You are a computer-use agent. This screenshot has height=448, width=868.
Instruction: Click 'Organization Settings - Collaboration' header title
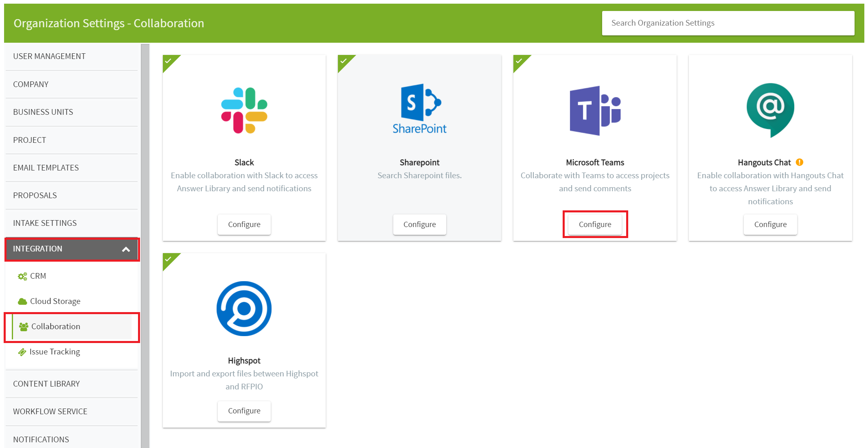109,24
